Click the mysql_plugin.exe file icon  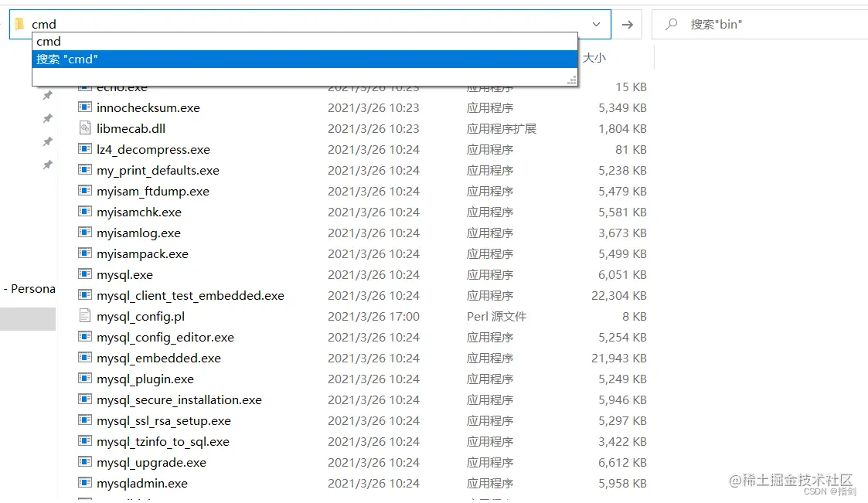85,378
